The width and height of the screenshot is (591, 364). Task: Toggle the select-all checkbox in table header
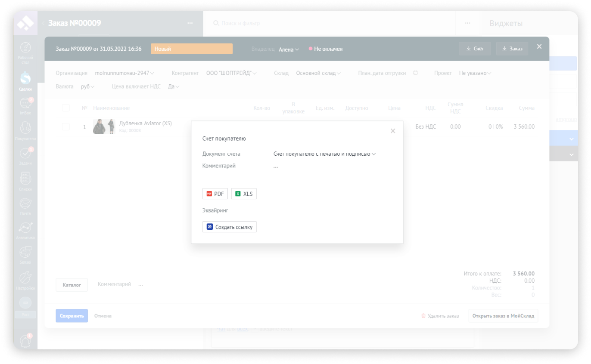click(66, 108)
